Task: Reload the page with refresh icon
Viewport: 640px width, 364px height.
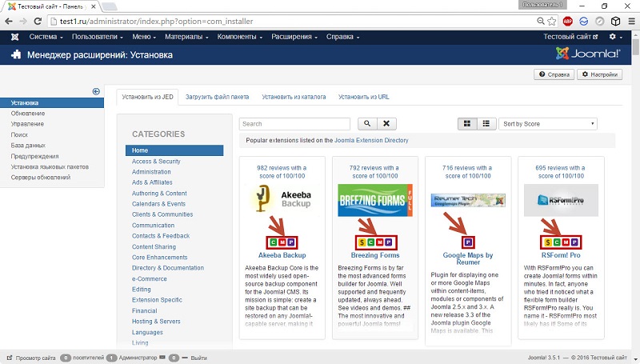Action: (38, 22)
